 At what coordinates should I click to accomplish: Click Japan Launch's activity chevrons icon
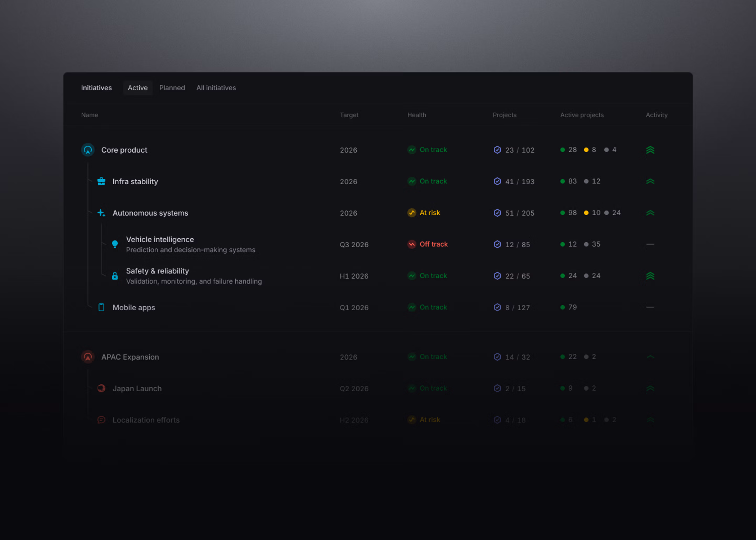pos(650,388)
